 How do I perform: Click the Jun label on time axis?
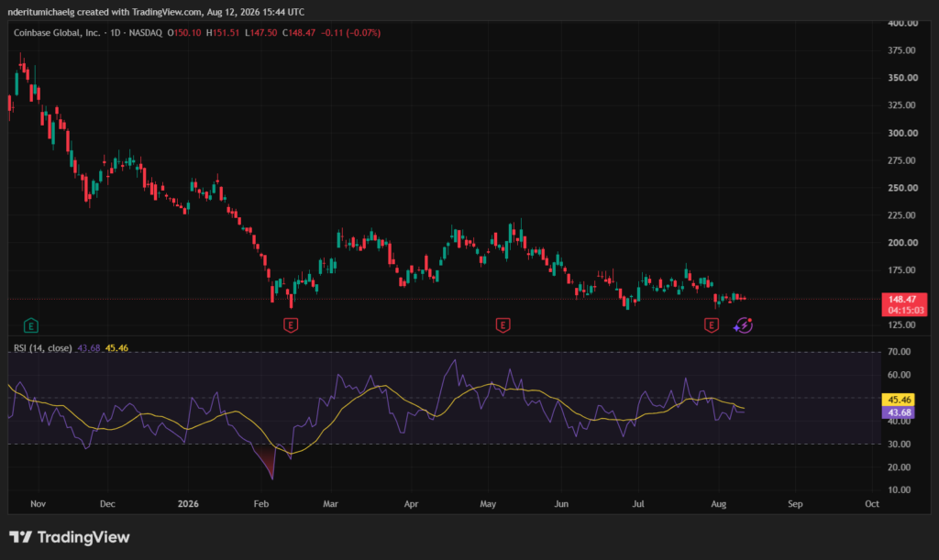pos(561,504)
